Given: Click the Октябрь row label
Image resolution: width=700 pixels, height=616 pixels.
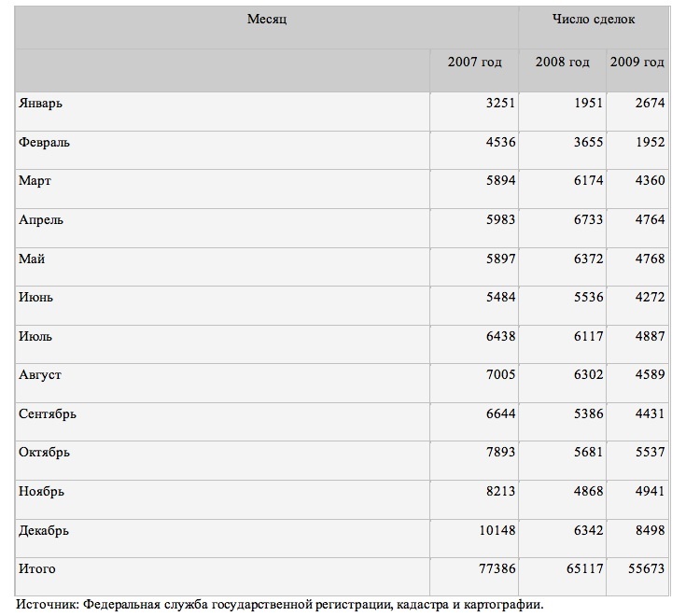Looking at the screenshot, I should click(44, 453).
